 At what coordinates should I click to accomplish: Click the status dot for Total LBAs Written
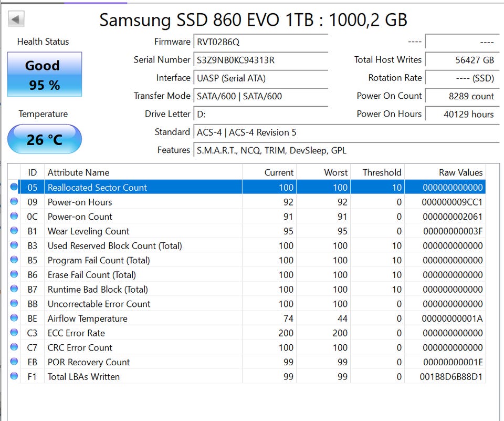coord(14,376)
